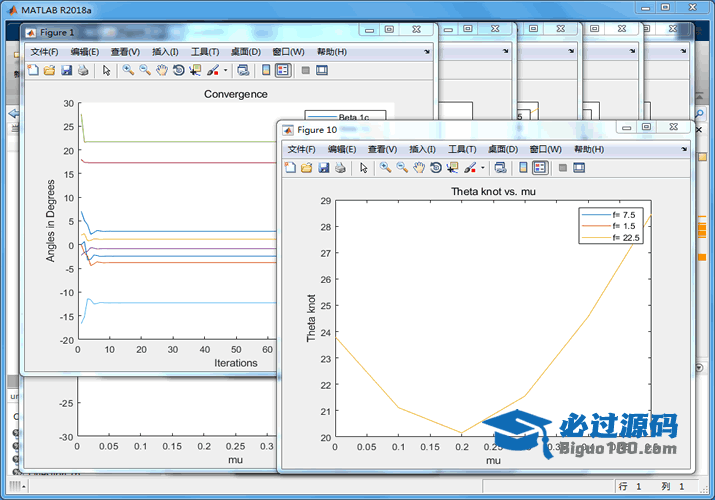Toggle Edit Plot arrow in Figure 1 toolbar
The height and width of the screenshot is (500, 715).
pos(106,70)
